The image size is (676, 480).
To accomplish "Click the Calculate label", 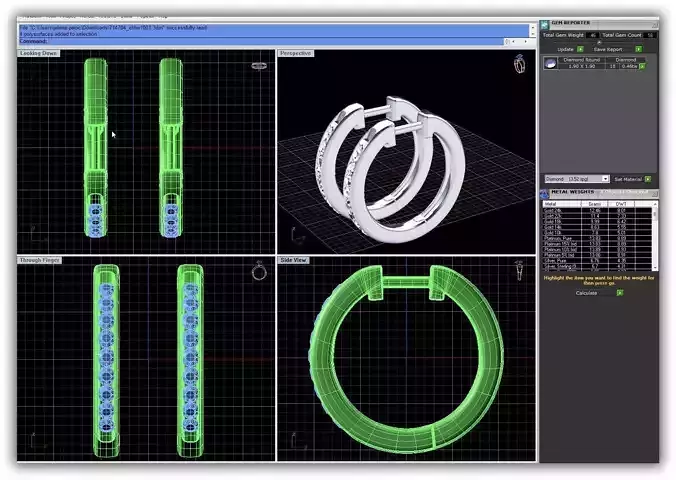I will pos(586,293).
